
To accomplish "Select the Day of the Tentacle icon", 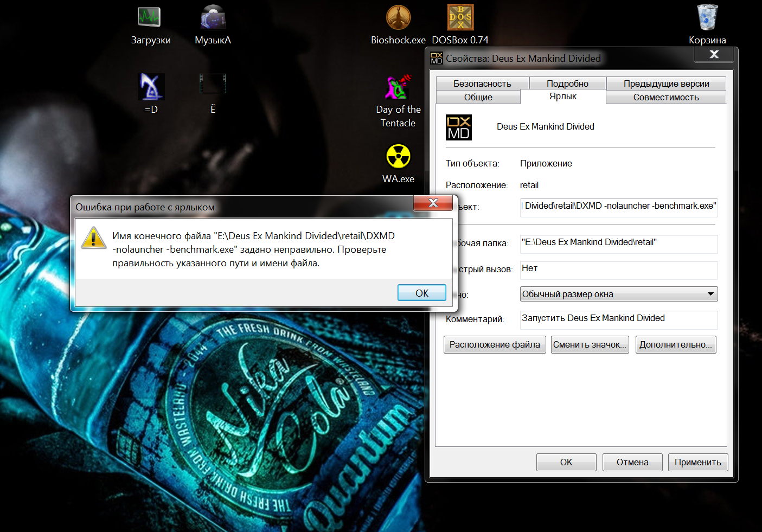I will 398,101.
